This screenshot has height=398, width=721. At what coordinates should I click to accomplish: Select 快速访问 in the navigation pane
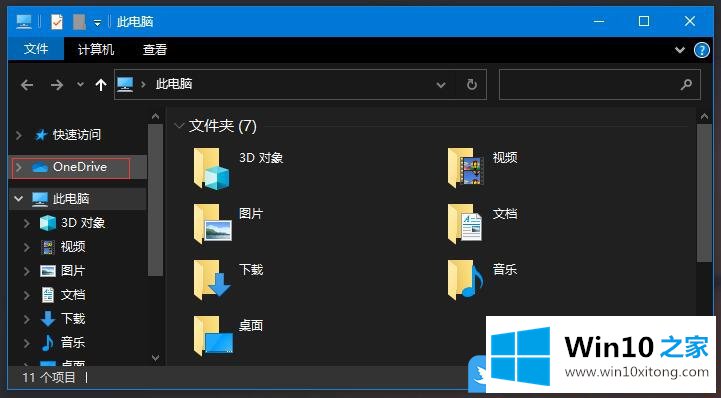pos(77,135)
